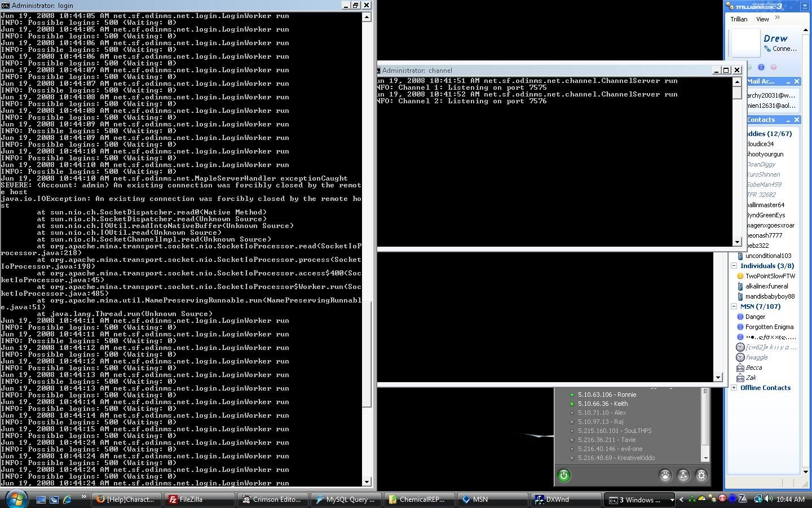Open Hamachi settings gear icon

pos(701,475)
